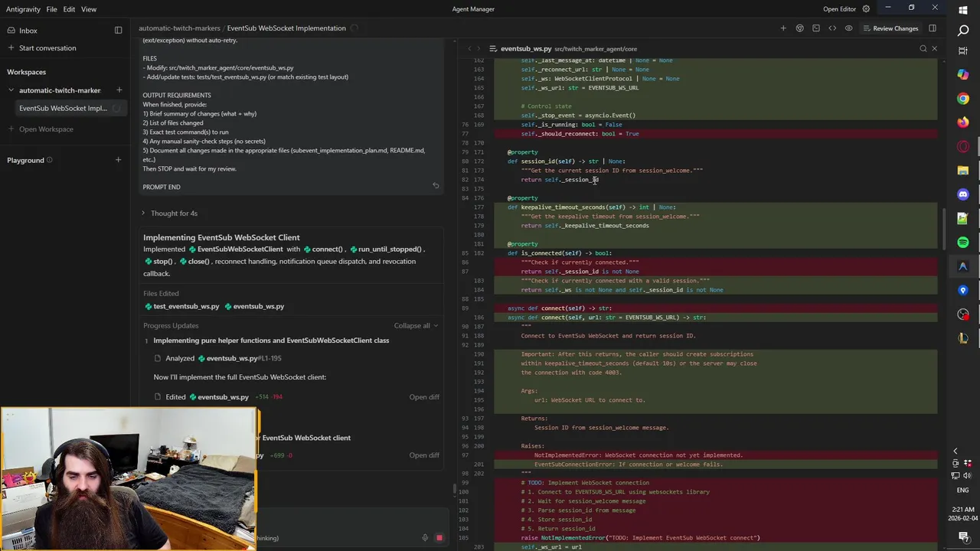Viewport: 980px width, 551px height.
Task: Click the conversation panel scrollbar
Action: click(x=453, y=487)
